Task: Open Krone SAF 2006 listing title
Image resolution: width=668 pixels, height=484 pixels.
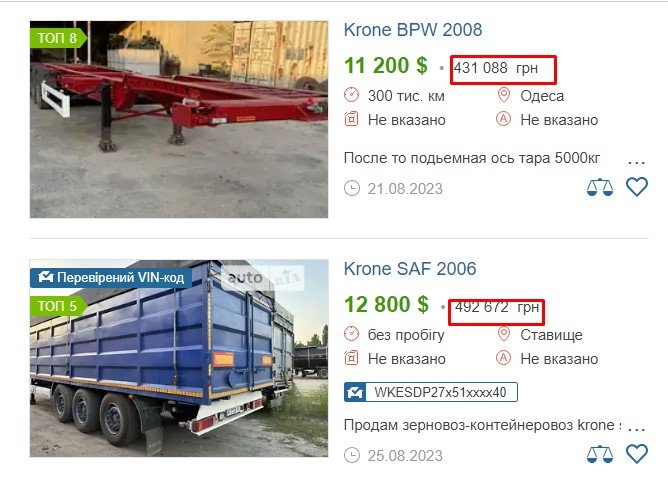Action: pyautogui.click(x=410, y=268)
